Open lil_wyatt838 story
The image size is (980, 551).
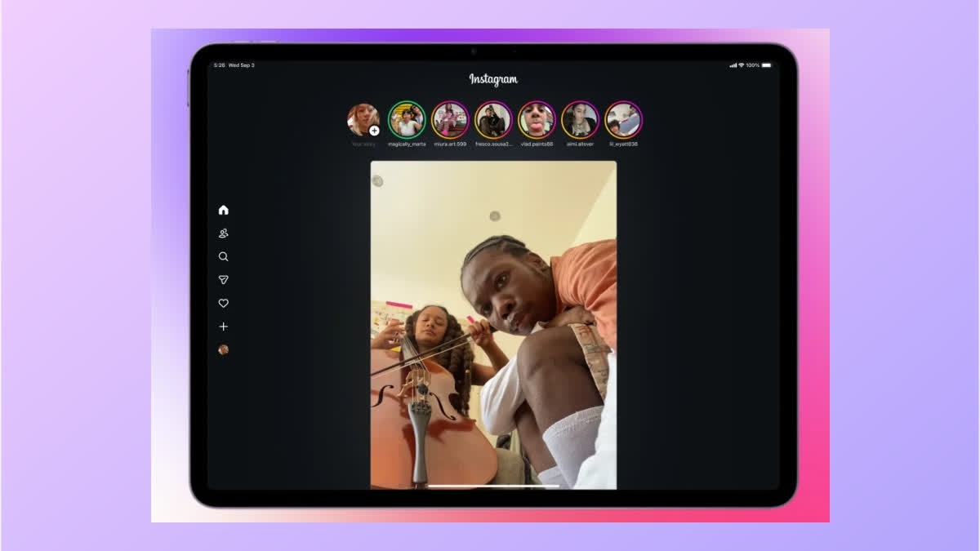coord(623,120)
